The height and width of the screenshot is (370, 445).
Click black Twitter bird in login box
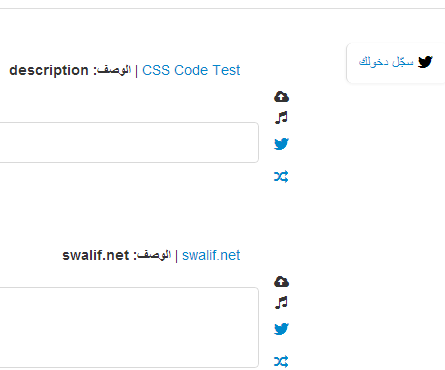click(425, 62)
